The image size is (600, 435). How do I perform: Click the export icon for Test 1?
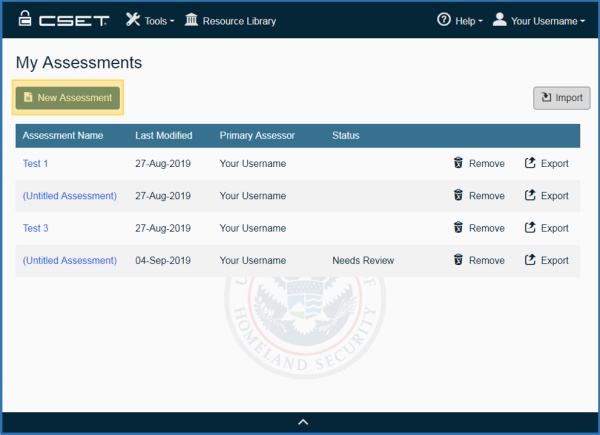531,164
